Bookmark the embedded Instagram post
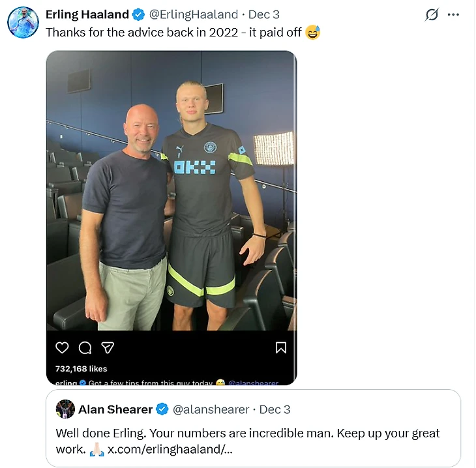The image size is (476, 468). point(280,347)
